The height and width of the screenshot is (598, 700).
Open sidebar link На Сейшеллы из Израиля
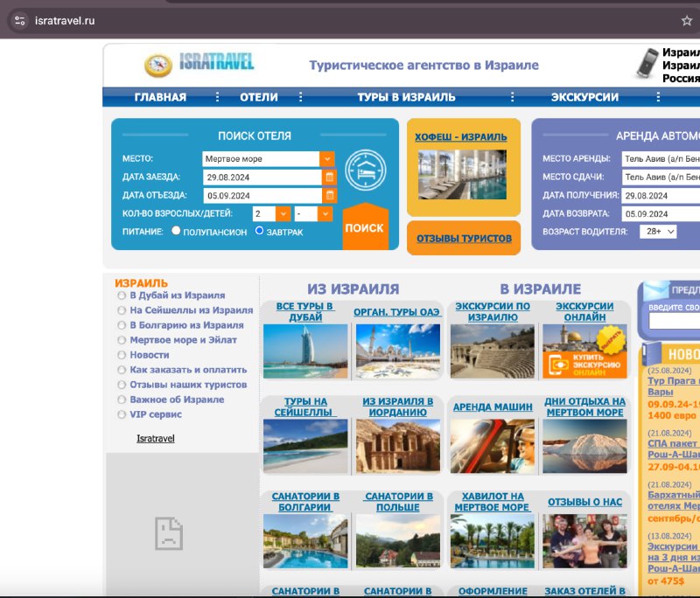click(x=191, y=309)
